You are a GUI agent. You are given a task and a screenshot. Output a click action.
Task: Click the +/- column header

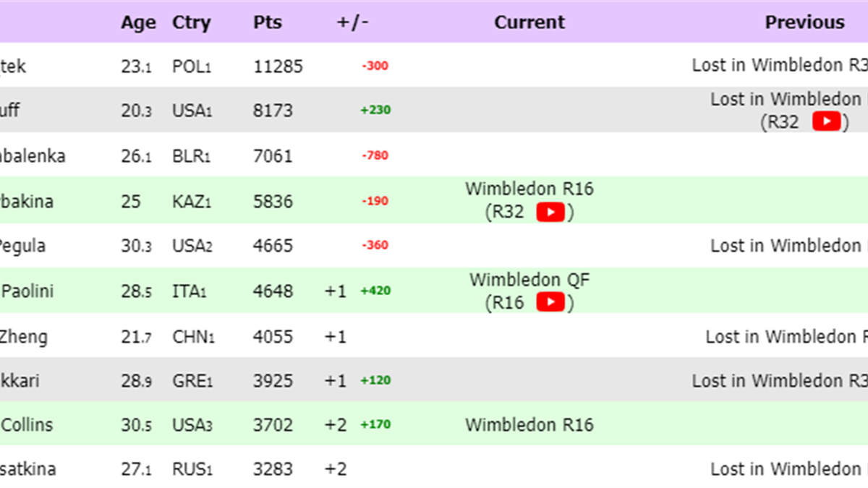[x=353, y=22]
